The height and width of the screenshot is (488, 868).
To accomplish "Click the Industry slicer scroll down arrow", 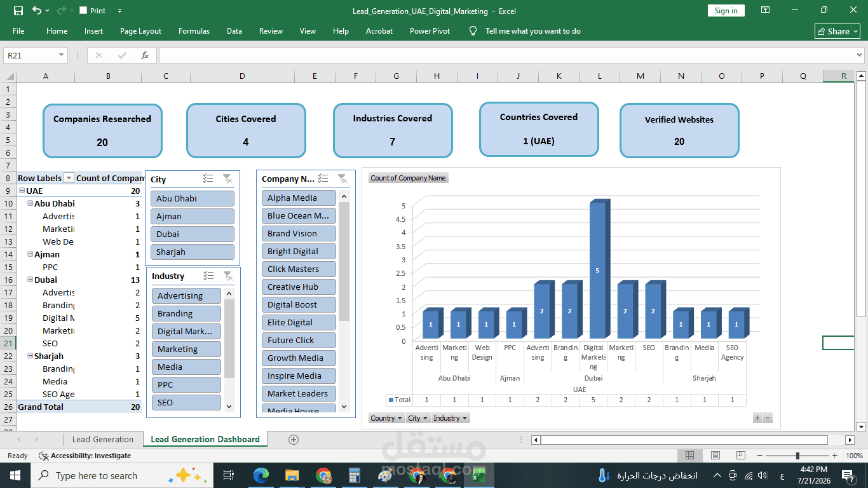I will 229,407.
